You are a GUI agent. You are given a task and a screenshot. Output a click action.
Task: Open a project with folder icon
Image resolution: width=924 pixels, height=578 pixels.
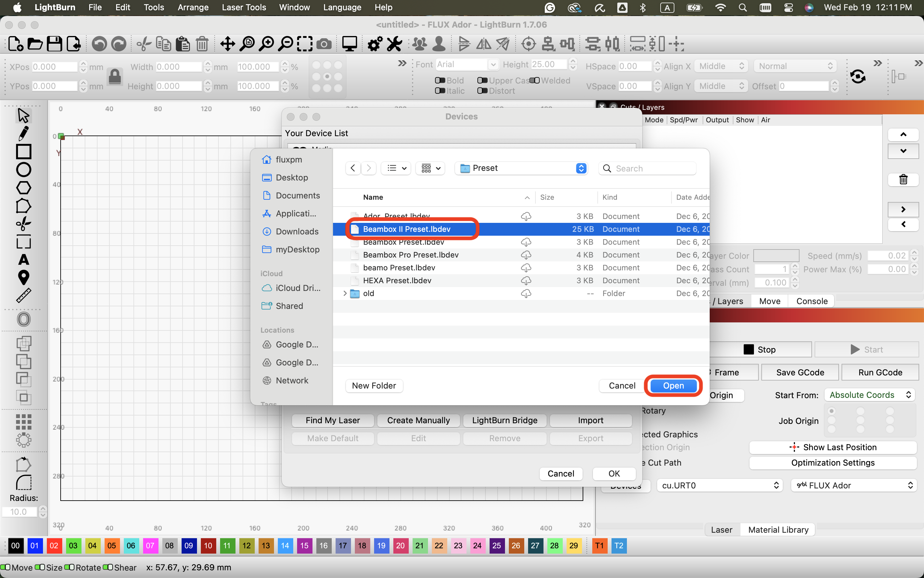tap(35, 44)
